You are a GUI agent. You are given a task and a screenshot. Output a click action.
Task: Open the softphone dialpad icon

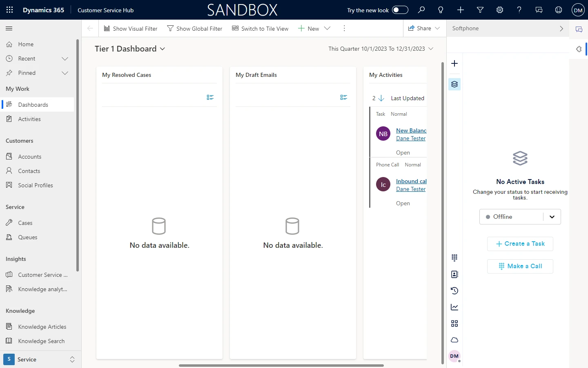[x=454, y=258]
